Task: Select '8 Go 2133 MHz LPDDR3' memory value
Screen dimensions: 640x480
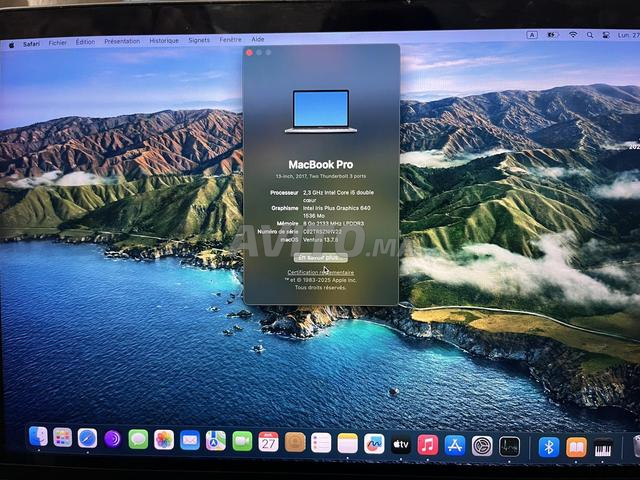Action: click(333, 224)
